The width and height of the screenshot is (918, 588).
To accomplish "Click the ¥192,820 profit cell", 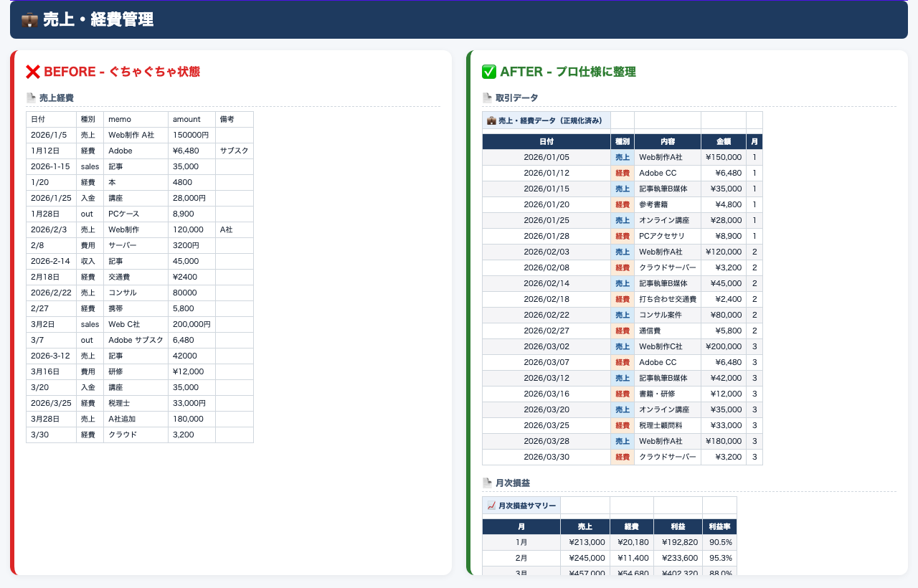I will pos(678,543).
